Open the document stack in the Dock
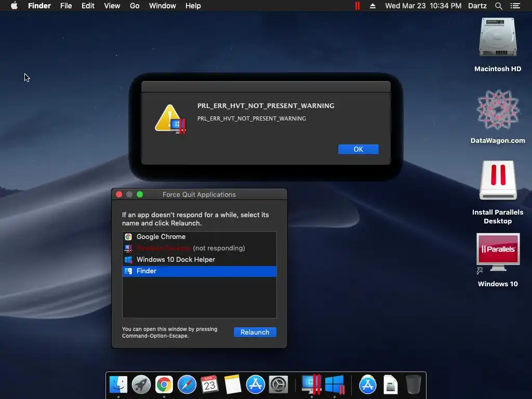Image resolution: width=532 pixels, height=399 pixels. (x=391, y=384)
